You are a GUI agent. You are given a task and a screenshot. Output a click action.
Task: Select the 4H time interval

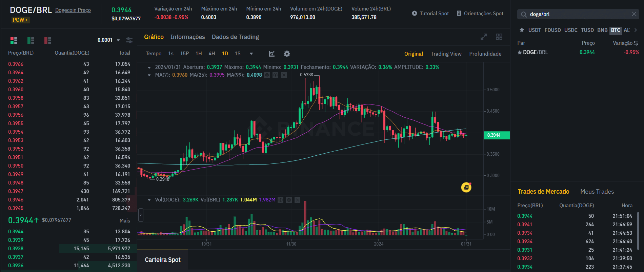pos(212,54)
